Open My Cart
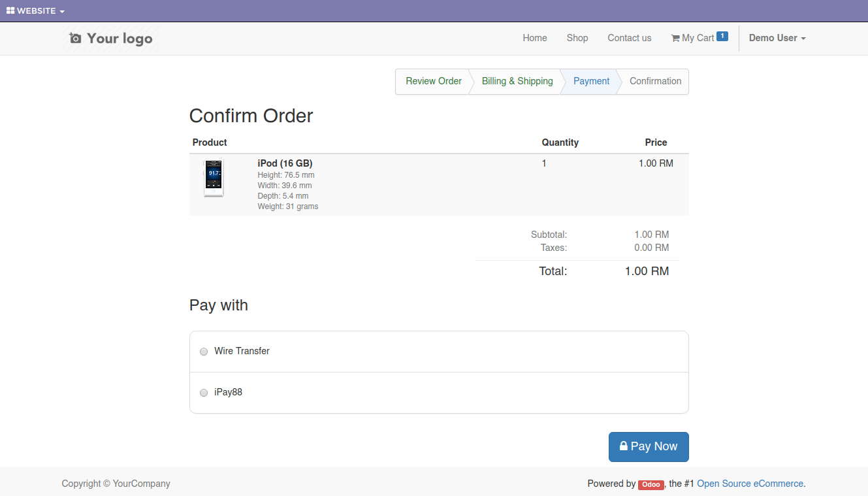This screenshot has height=496, width=868. coord(699,38)
